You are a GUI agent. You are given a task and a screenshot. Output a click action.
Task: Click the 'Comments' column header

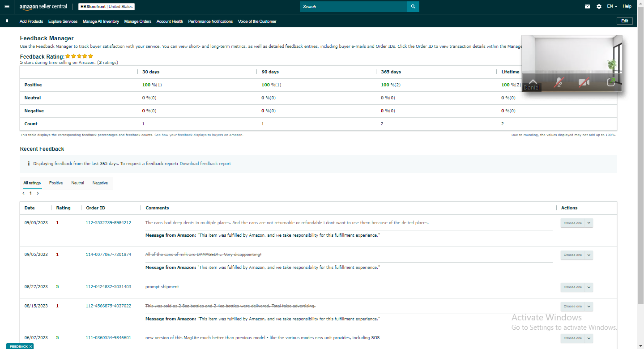coord(157,208)
